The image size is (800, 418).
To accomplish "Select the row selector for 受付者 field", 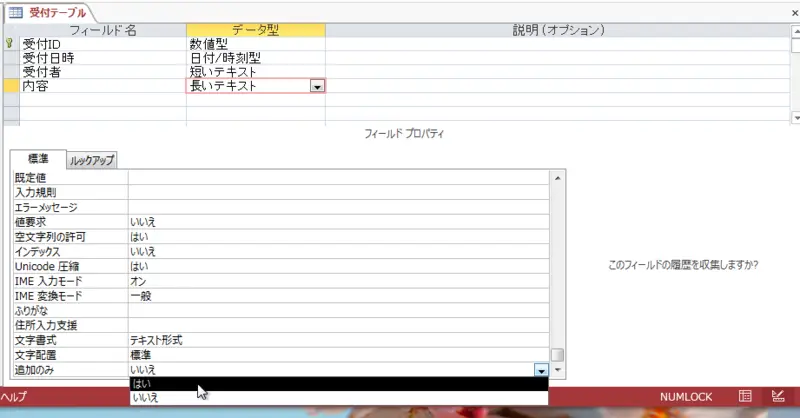I will coord(10,72).
